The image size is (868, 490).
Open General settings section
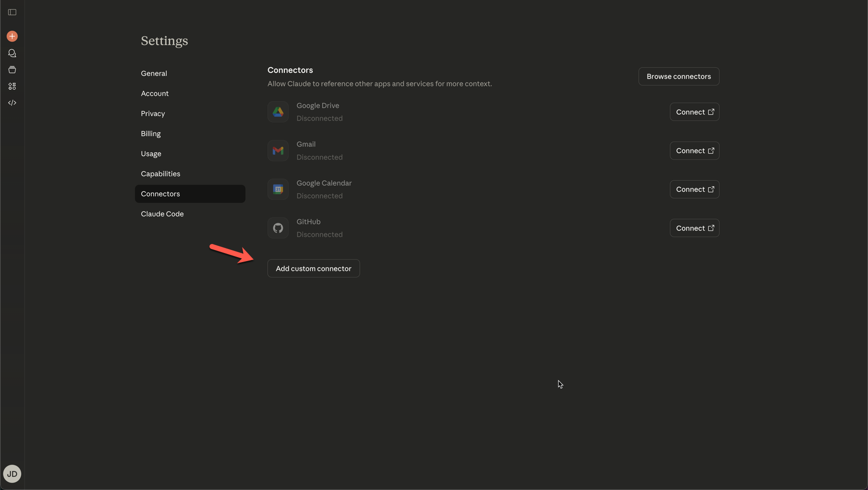pos(154,73)
